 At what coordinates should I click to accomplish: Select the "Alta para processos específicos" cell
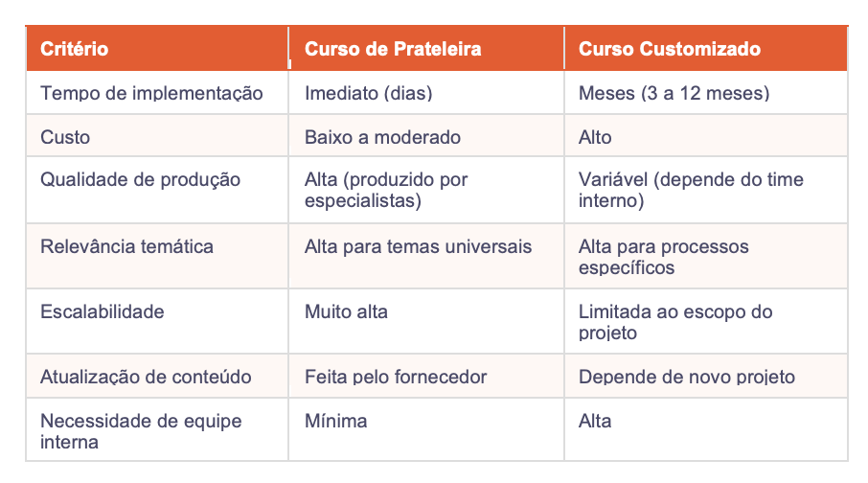tap(664, 257)
